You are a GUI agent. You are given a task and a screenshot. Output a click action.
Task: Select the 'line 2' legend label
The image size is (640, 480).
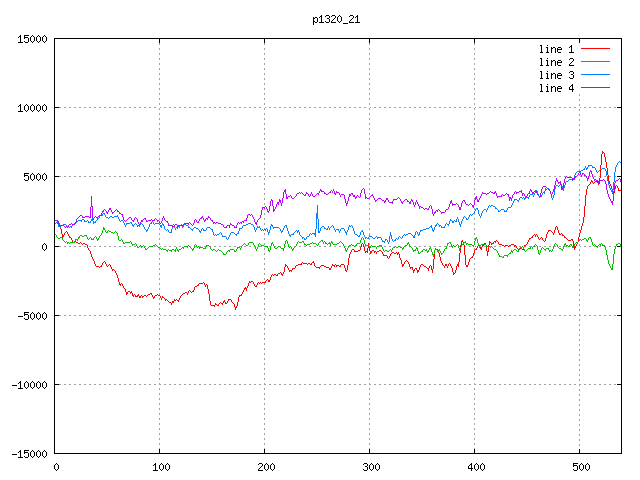[x=556, y=62]
